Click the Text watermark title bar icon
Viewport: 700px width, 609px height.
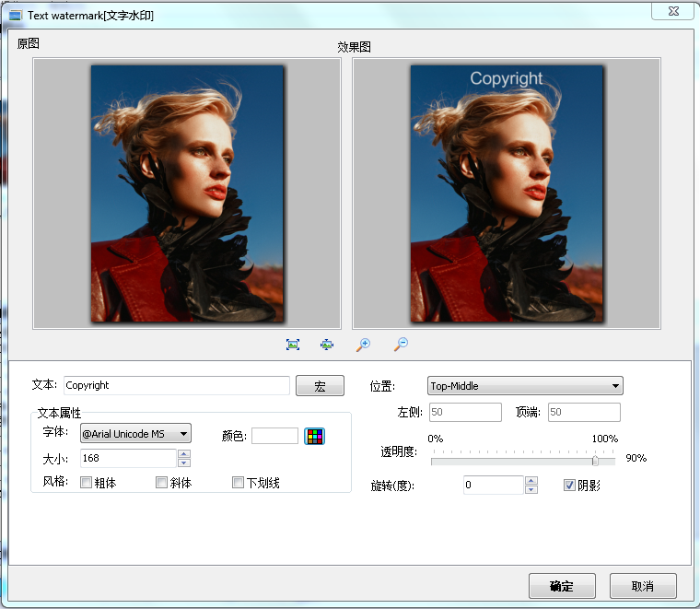pyautogui.click(x=16, y=17)
